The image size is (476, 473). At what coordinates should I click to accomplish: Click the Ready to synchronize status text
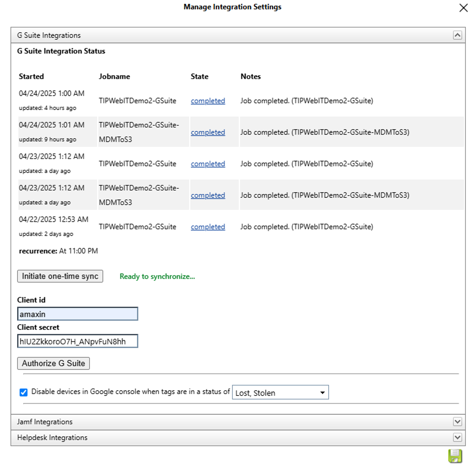[157, 276]
